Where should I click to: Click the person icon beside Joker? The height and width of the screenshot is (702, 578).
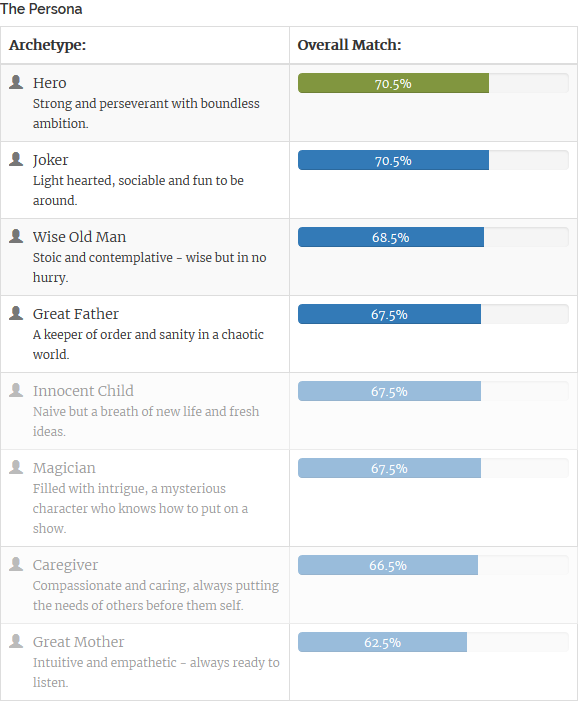(x=16, y=159)
